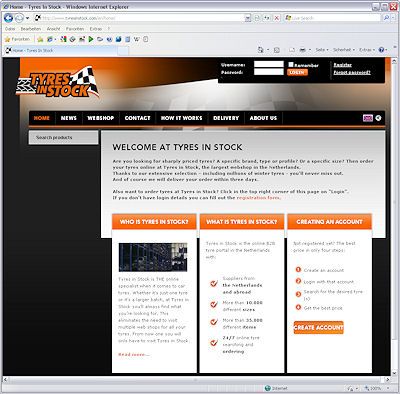Click the green play arrow favorites icon
Image resolution: width=400 pixels, height=394 pixels.
(x=91, y=39)
